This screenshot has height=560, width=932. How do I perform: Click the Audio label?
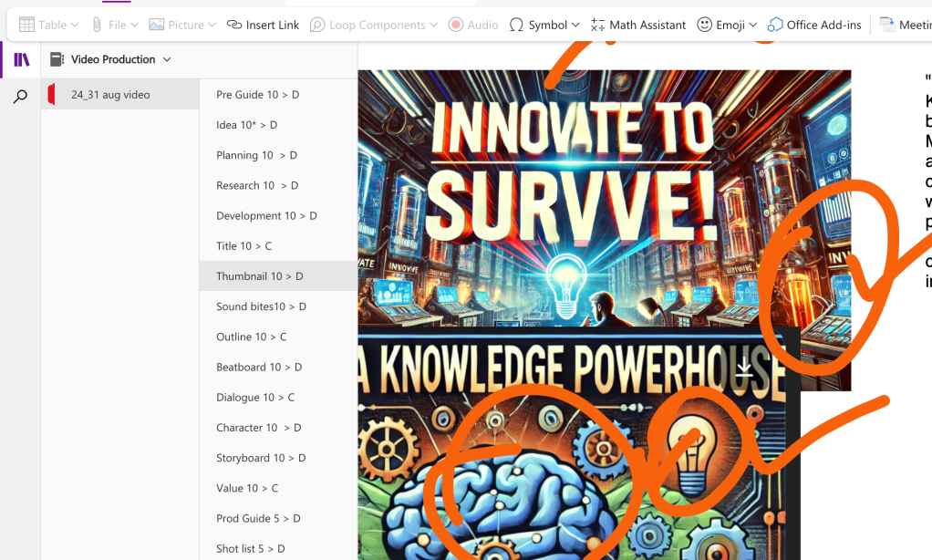(x=482, y=25)
